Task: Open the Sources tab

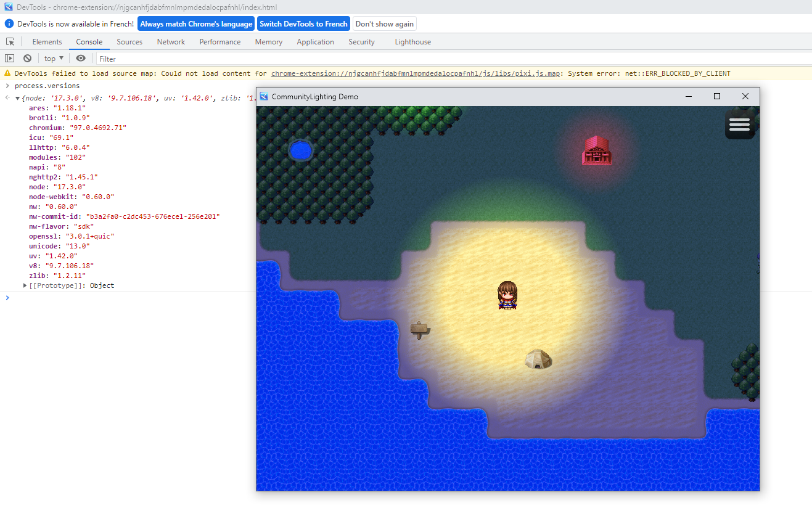Action: 129,42
